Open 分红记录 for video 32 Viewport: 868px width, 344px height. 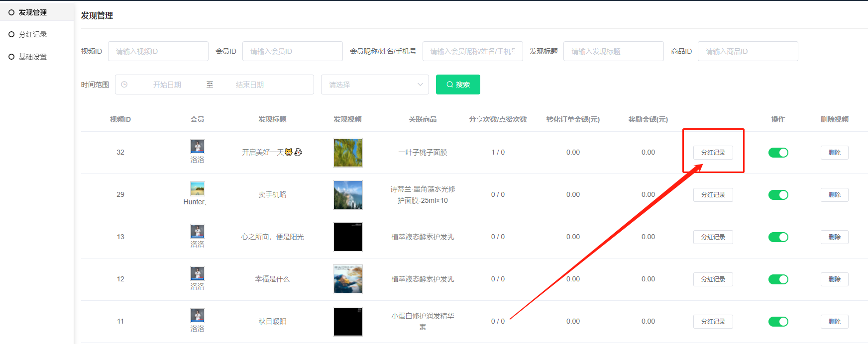pos(713,153)
